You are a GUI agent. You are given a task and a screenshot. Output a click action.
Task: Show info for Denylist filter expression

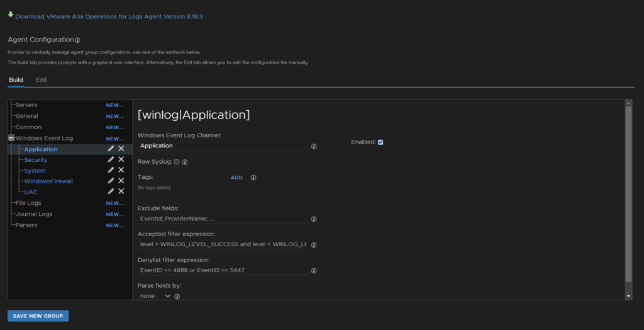click(x=314, y=271)
